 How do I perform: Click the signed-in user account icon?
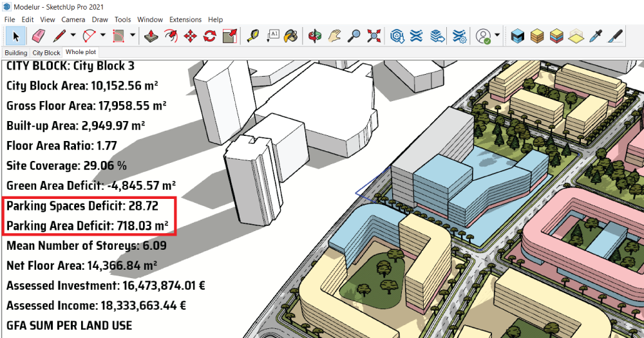[484, 36]
